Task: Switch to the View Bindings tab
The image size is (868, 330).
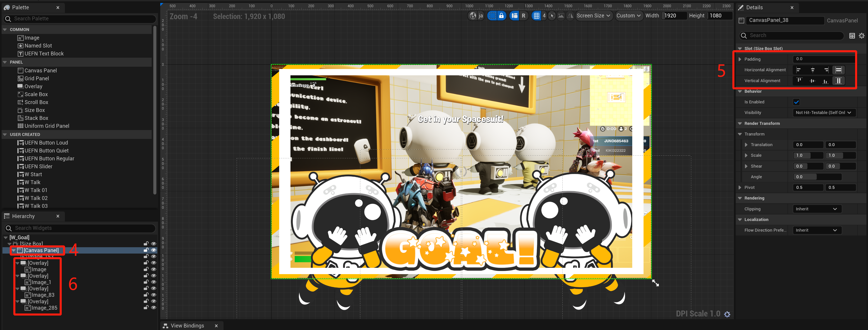Action: click(187, 325)
